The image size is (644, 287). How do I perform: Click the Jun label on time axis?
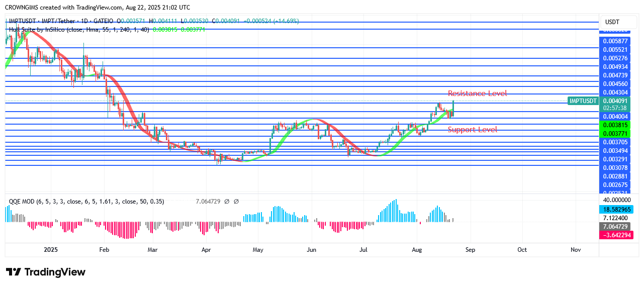pyautogui.click(x=311, y=249)
